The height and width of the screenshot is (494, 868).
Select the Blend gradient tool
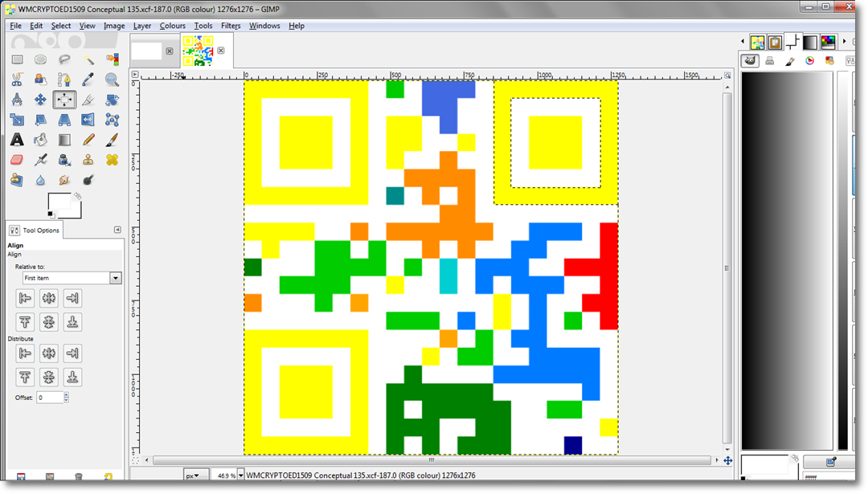pos(64,140)
